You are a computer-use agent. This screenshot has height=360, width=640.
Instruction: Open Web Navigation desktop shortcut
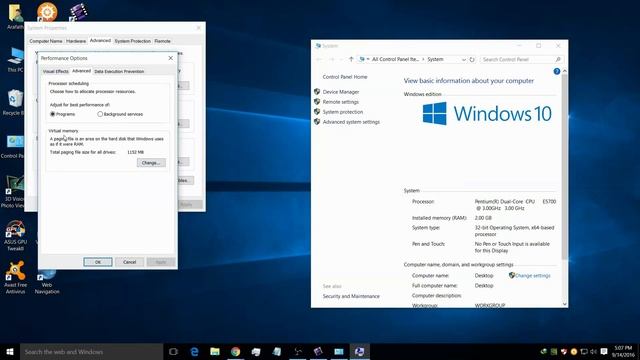47,281
